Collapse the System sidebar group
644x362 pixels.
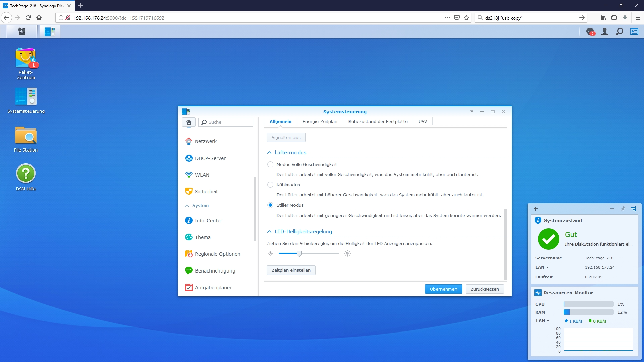[187, 206]
